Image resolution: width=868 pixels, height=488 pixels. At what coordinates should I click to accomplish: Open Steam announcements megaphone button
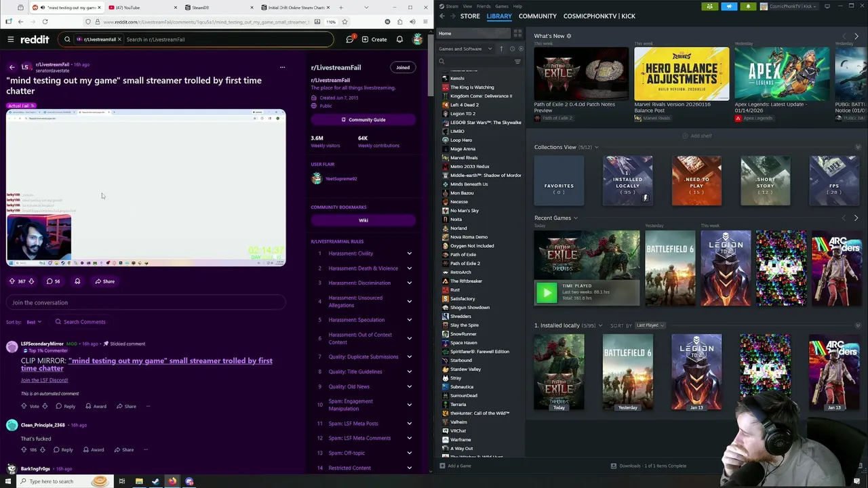(729, 6)
